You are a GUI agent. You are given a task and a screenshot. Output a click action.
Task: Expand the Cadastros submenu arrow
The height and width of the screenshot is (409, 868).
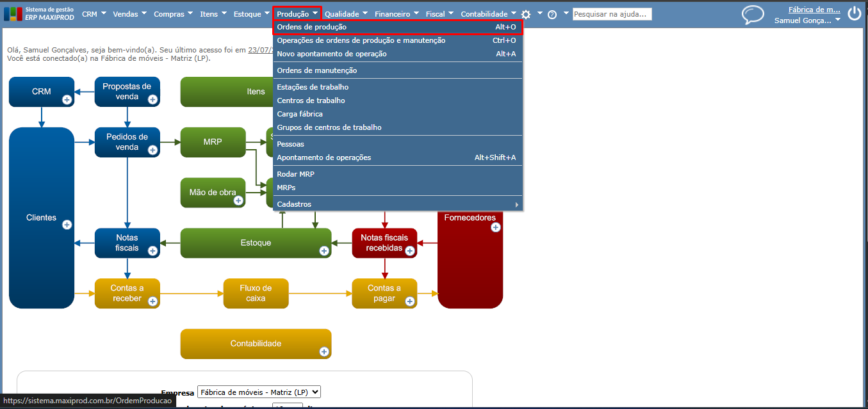click(517, 205)
